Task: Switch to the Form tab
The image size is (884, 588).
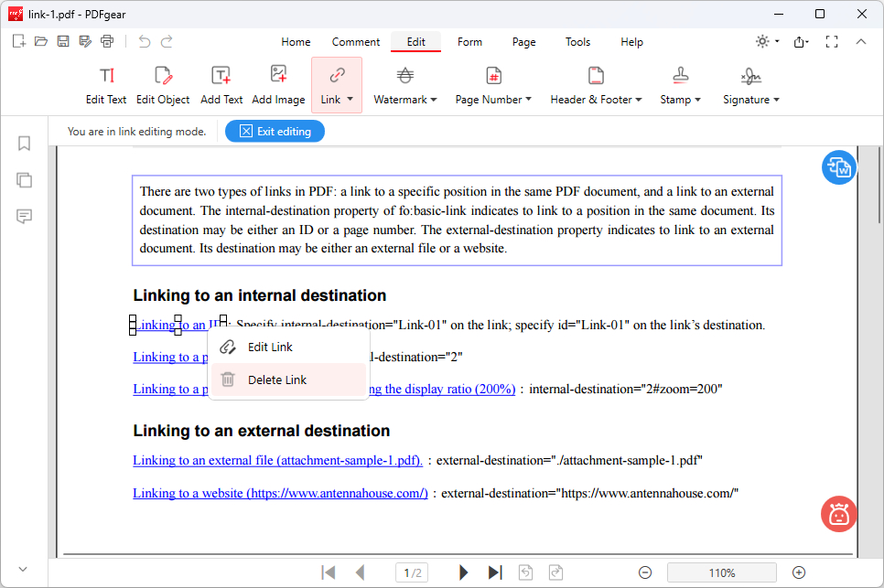Action: click(x=469, y=42)
